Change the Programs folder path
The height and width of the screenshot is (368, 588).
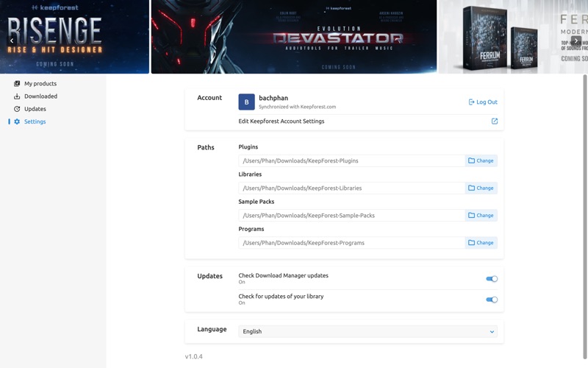click(x=481, y=243)
